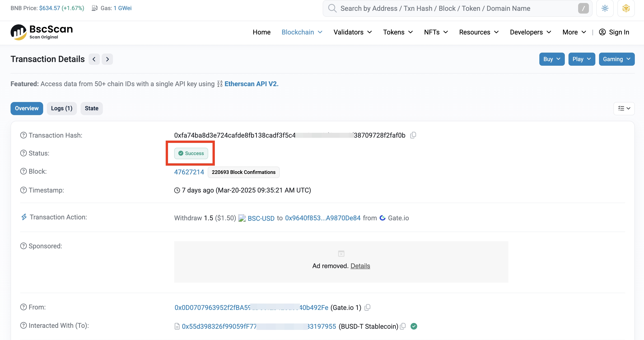This screenshot has width=644, height=340.
Task: Click the BscScan logo
Action: [42, 32]
